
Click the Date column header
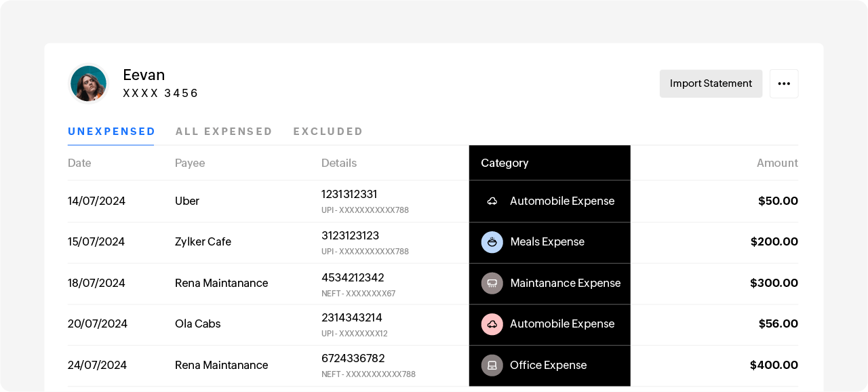(79, 163)
